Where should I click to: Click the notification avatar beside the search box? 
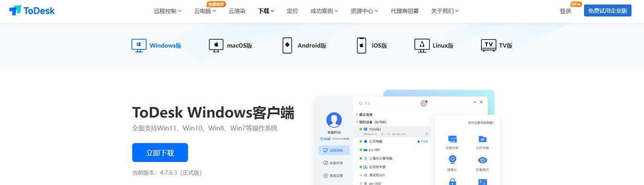[x=423, y=103]
